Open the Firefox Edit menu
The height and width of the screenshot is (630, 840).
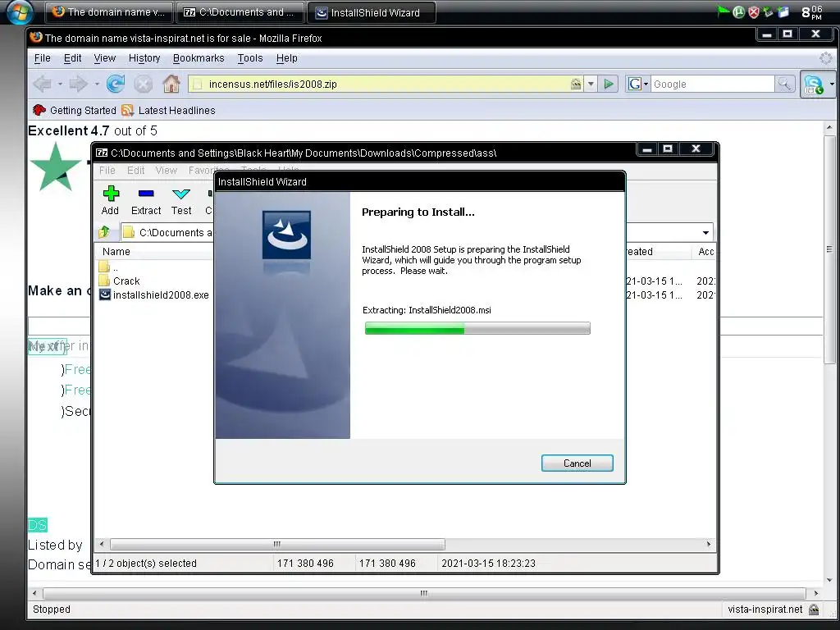pyautogui.click(x=72, y=58)
